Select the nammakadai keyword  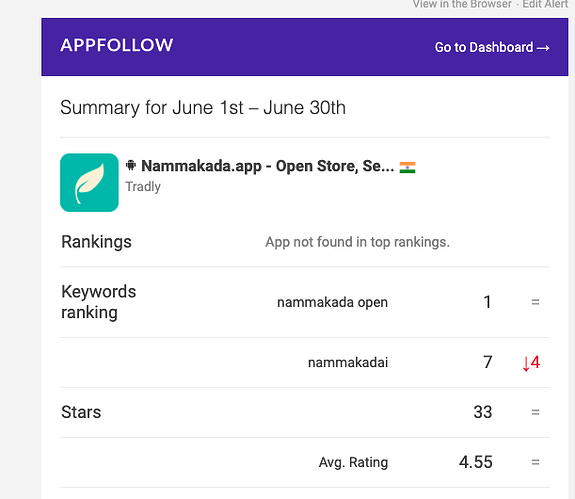(x=348, y=363)
